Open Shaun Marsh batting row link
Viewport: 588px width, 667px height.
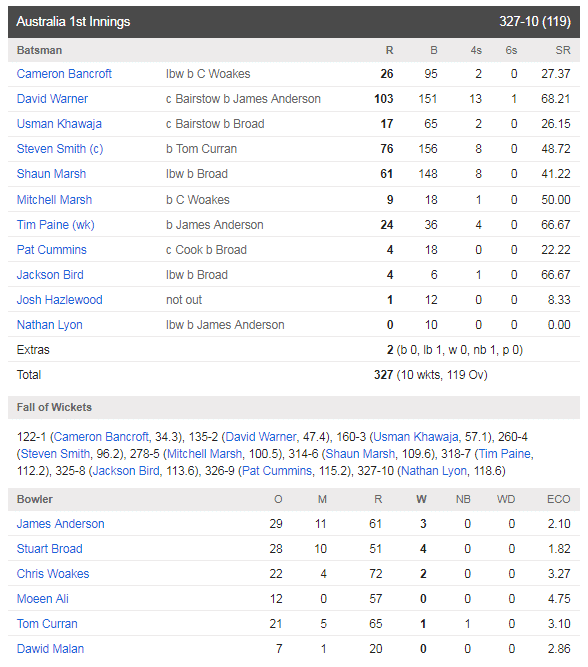coord(51,174)
